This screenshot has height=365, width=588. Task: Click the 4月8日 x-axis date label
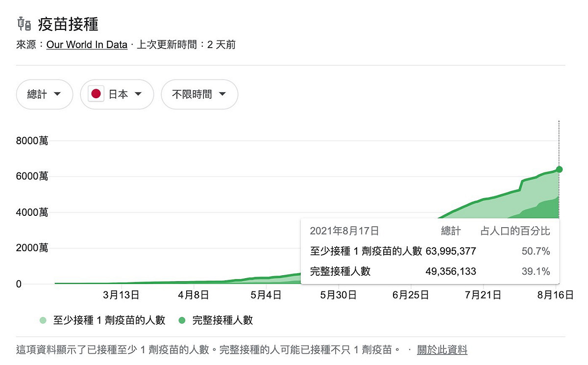[194, 295]
